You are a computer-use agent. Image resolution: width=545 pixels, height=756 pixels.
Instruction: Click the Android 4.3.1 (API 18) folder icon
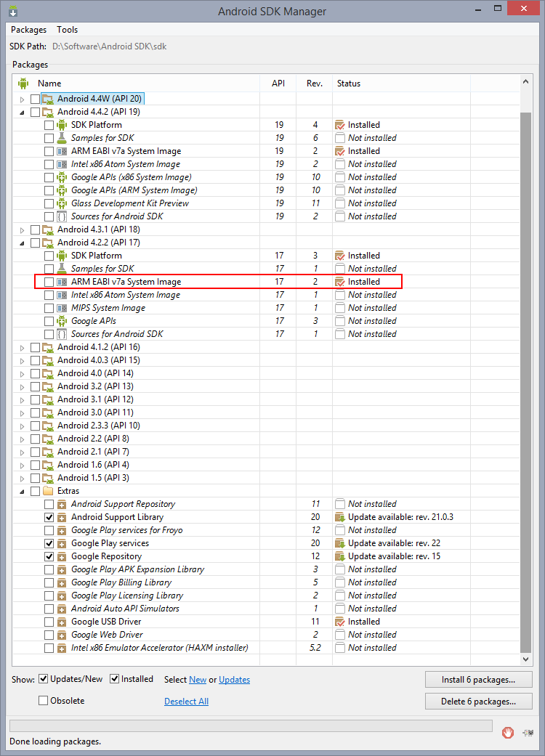pyautogui.click(x=48, y=229)
